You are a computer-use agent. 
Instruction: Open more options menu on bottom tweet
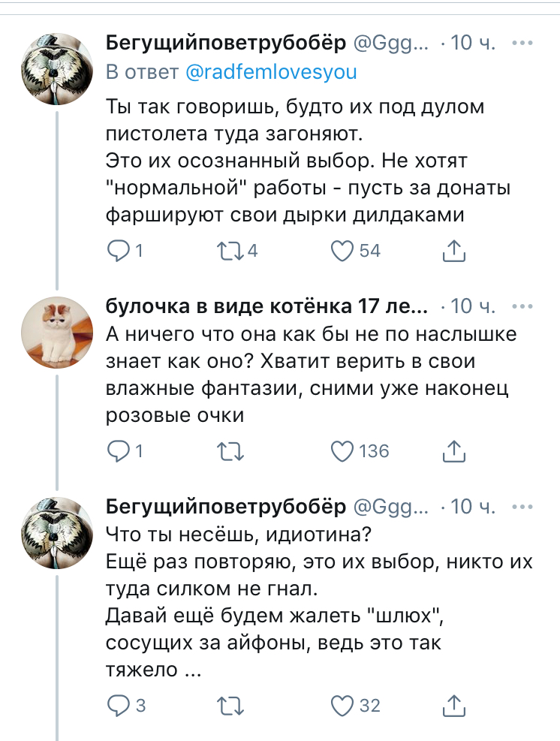click(522, 506)
